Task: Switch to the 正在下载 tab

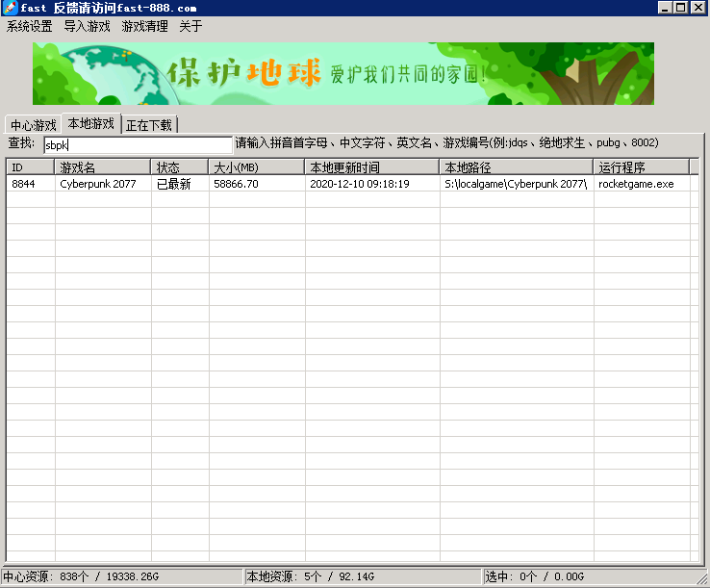Action: click(x=149, y=125)
